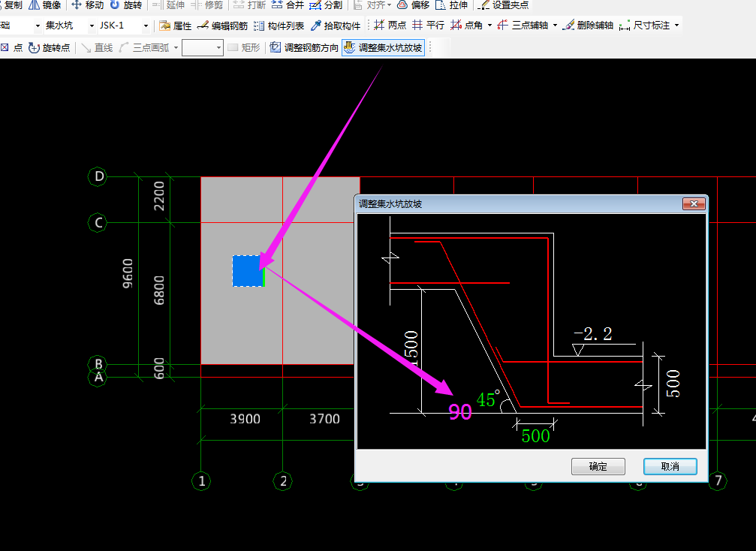This screenshot has height=551, width=756.
Task: Select the 拾取构件 eyedropper tool
Action: 336,26
